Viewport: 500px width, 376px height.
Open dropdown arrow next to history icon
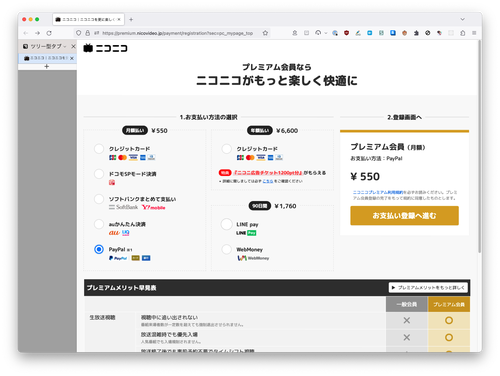(326, 33)
